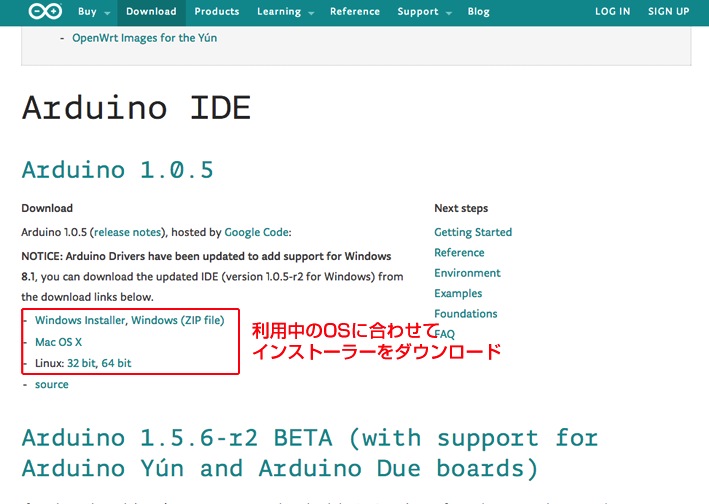The width and height of the screenshot is (709, 504).
Task: Download the Mac OS X version
Action: 58,342
